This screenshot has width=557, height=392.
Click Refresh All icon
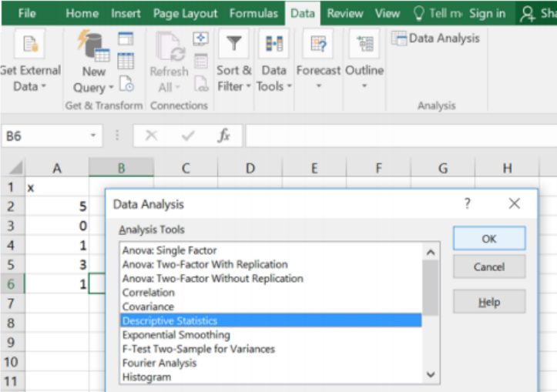point(170,46)
